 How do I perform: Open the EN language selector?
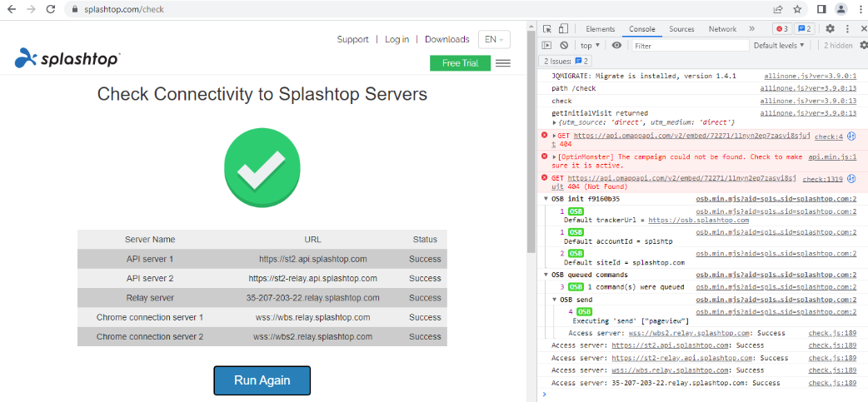click(494, 39)
